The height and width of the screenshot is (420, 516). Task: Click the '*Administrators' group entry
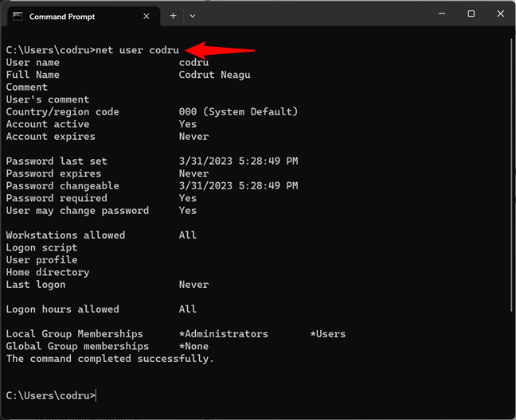224,334
